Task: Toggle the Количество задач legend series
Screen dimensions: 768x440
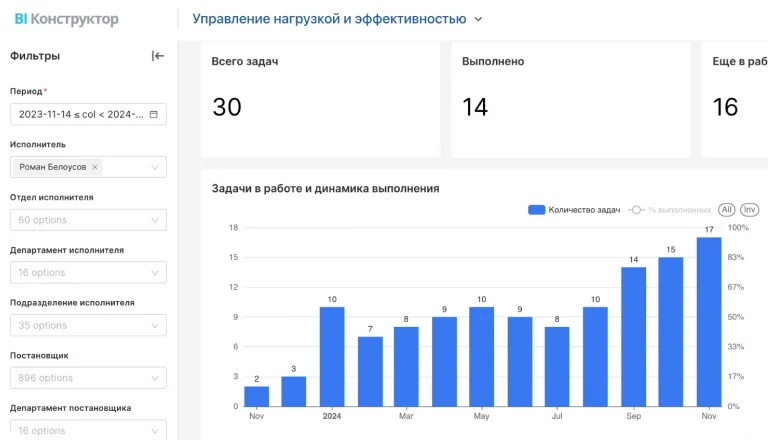Action: [574, 210]
